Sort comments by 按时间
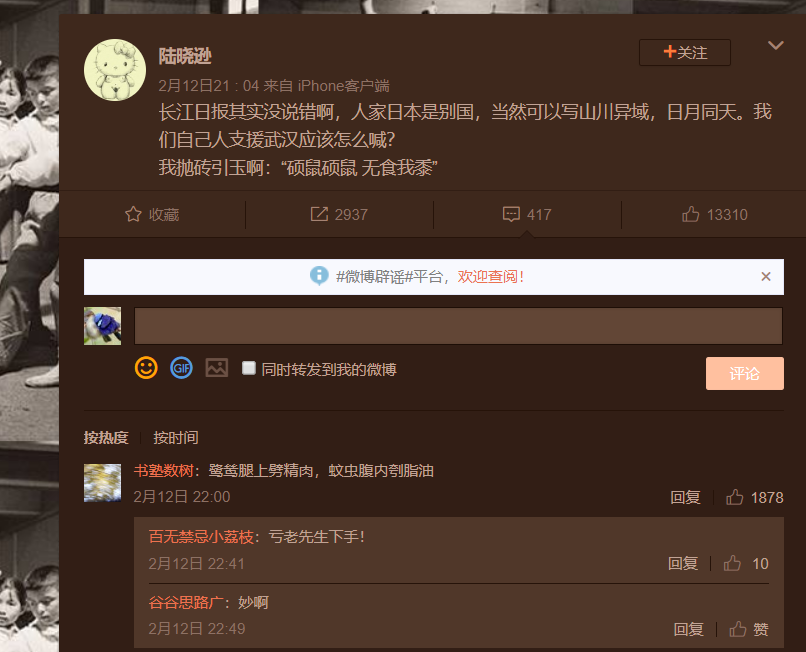 point(176,438)
